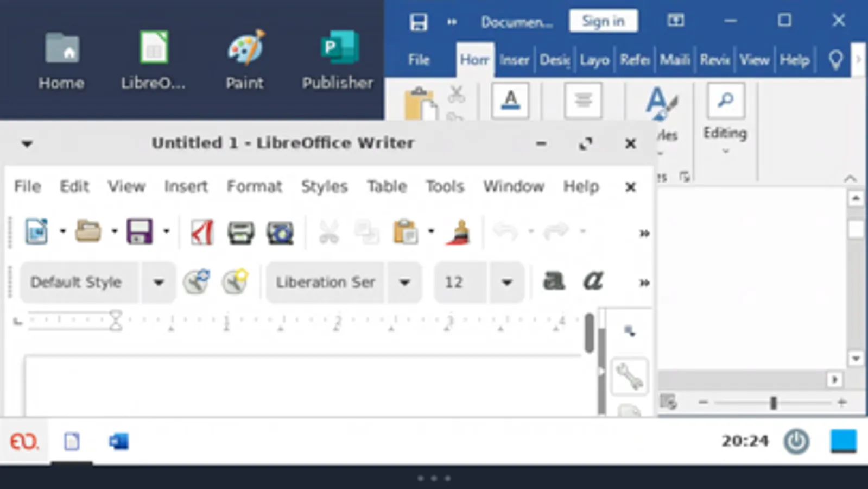Expand the New document dropdown arrow
Screen dimensions: 868x489
(x=63, y=231)
